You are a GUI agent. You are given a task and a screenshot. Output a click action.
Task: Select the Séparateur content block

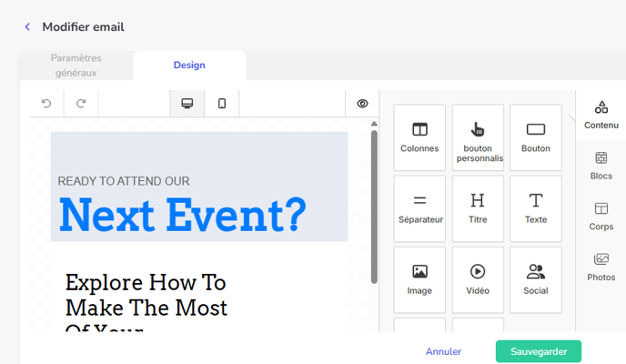tap(419, 208)
